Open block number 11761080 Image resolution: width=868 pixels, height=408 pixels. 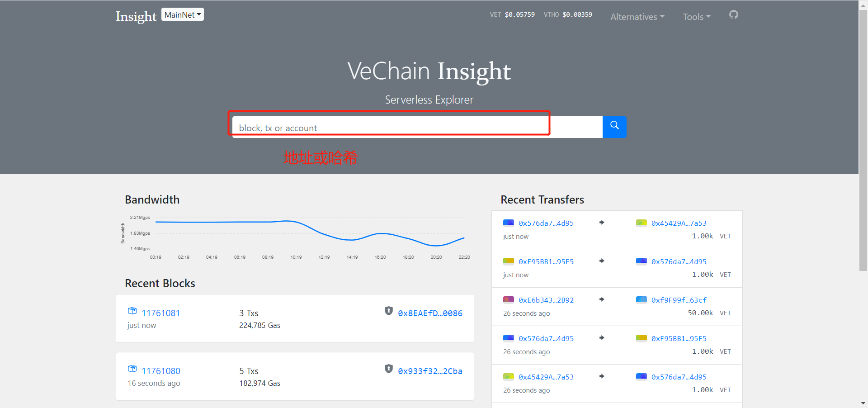[x=160, y=371]
